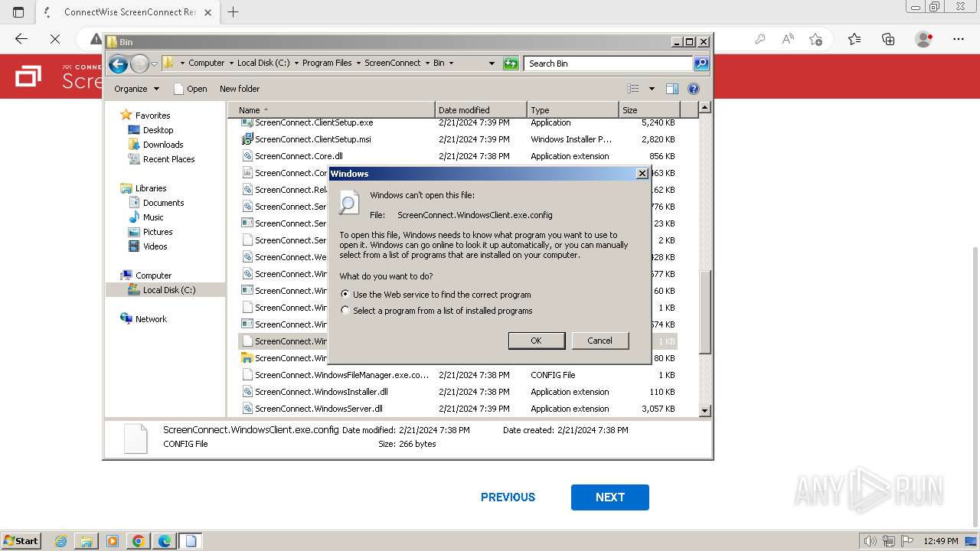
Task: Expand Computer breadcrumb arrow
Action: 231,64
